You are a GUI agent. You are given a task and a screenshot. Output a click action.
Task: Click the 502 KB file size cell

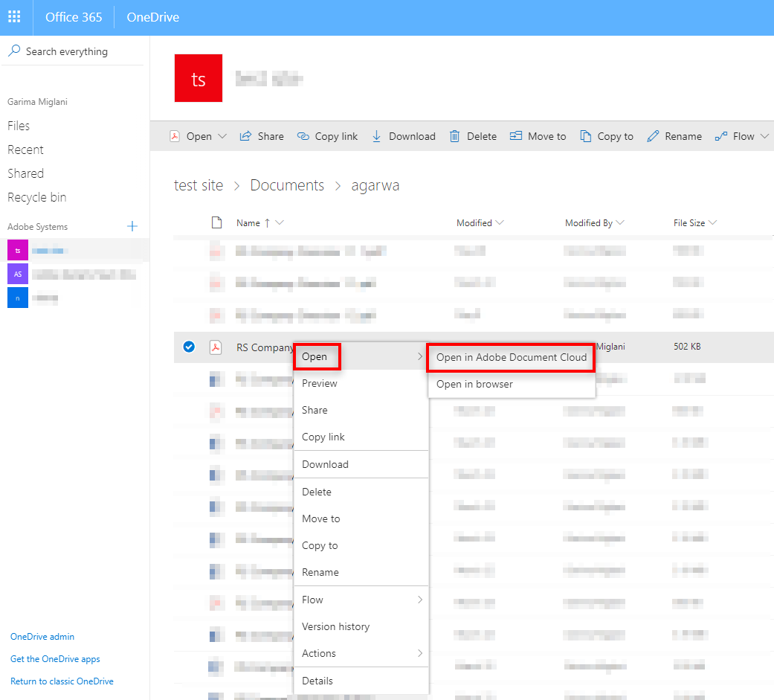687,347
